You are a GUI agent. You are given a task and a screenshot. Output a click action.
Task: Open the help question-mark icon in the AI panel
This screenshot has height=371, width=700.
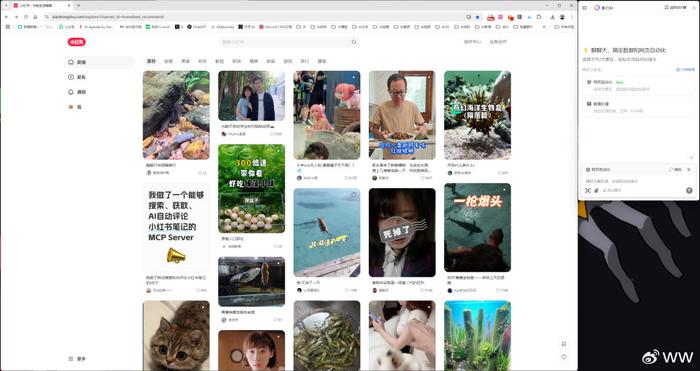click(689, 191)
